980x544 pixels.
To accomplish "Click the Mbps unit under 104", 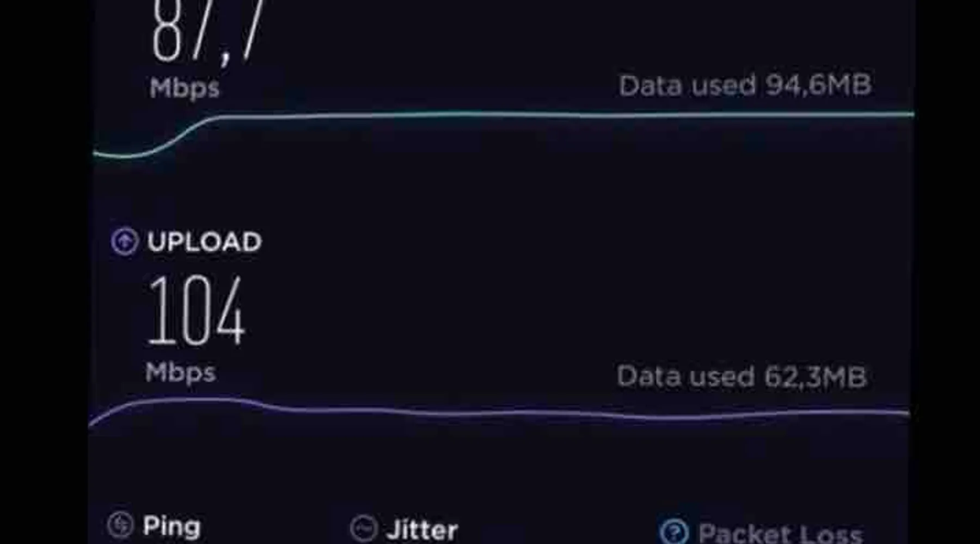I will tap(181, 373).
